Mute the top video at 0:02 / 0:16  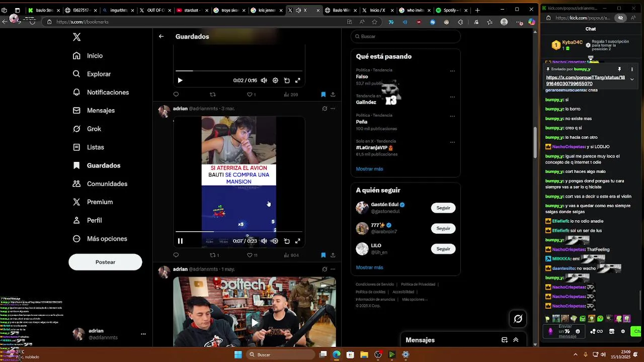[264, 80]
